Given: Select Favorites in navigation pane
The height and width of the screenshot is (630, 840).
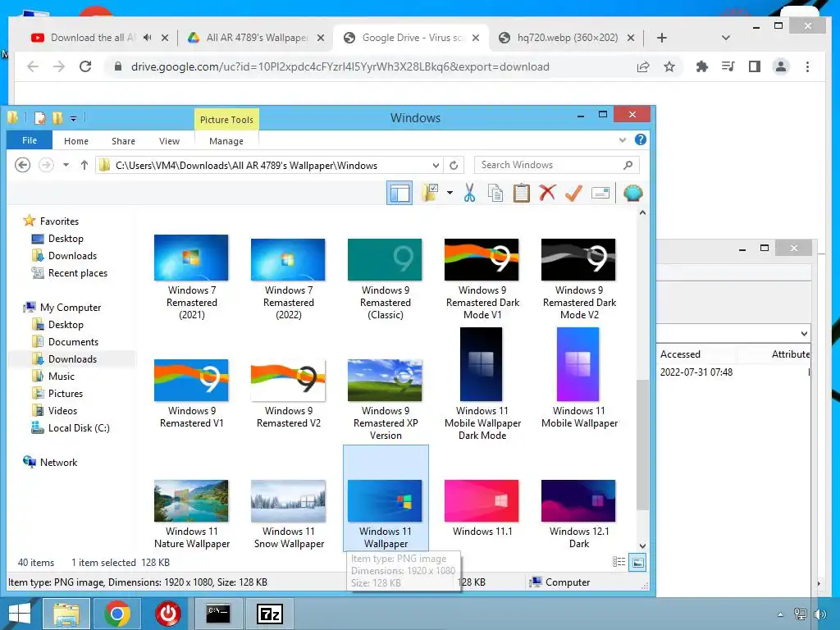Looking at the screenshot, I should [59, 221].
